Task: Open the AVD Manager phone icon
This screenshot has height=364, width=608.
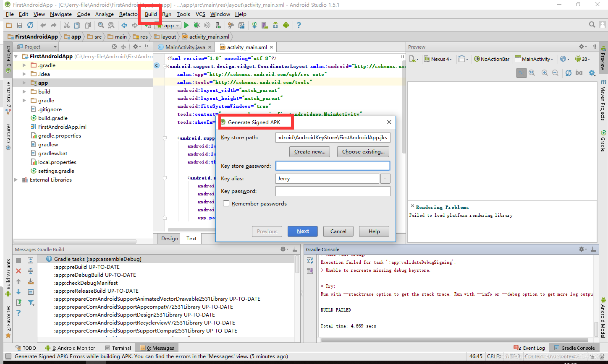Action: coord(265,25)
